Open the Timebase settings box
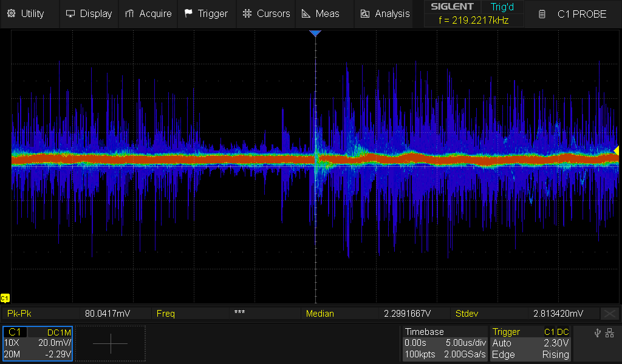Viewport: 622px width, 364px height. click(x=445, y=343)
